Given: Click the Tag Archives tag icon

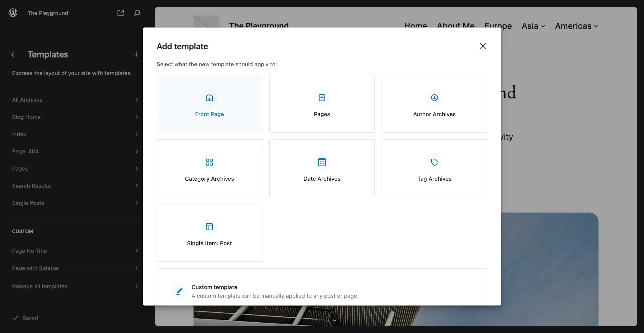Looking at the screenshot, I should 434,162.
